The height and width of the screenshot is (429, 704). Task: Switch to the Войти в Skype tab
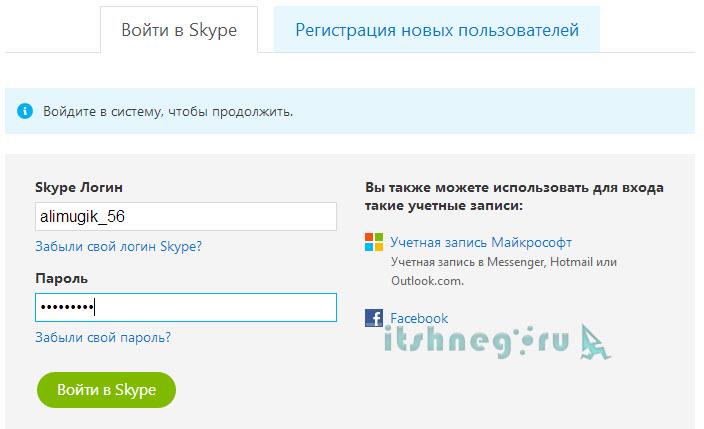pos(179,30)
